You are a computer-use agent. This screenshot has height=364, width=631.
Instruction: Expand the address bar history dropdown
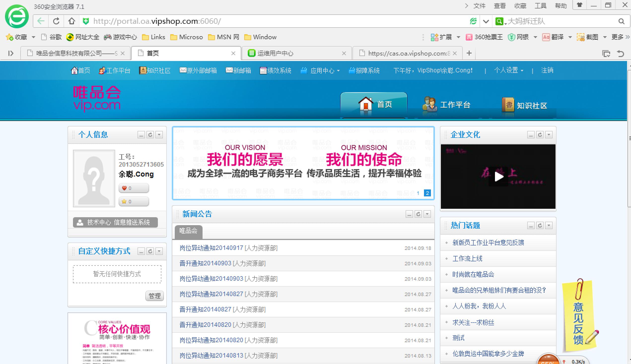(x=486, y=21)
